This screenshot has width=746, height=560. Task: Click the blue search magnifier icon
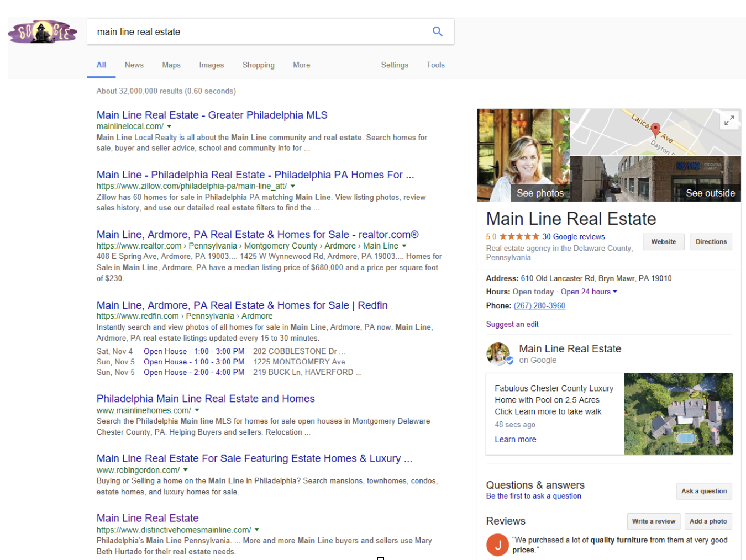click(x=438, y=31)
